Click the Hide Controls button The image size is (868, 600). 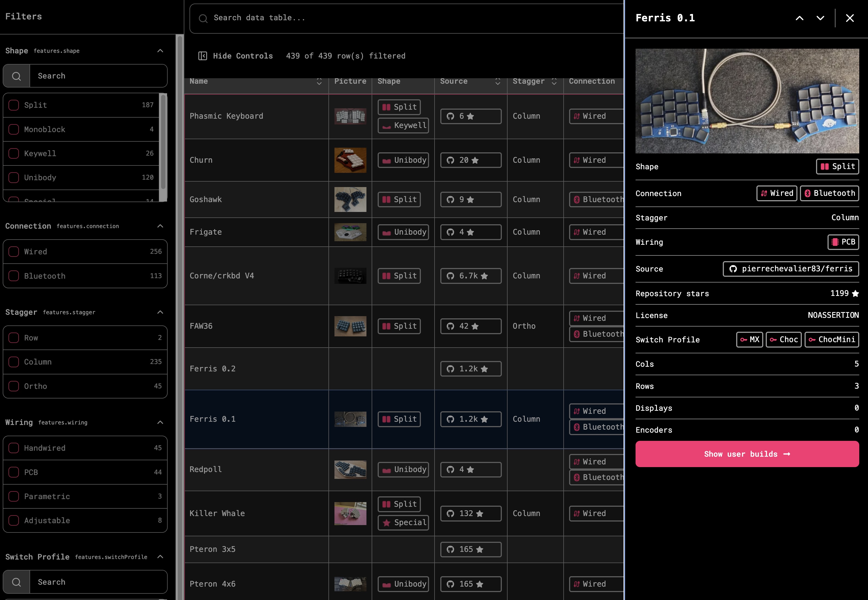[235, 56]
